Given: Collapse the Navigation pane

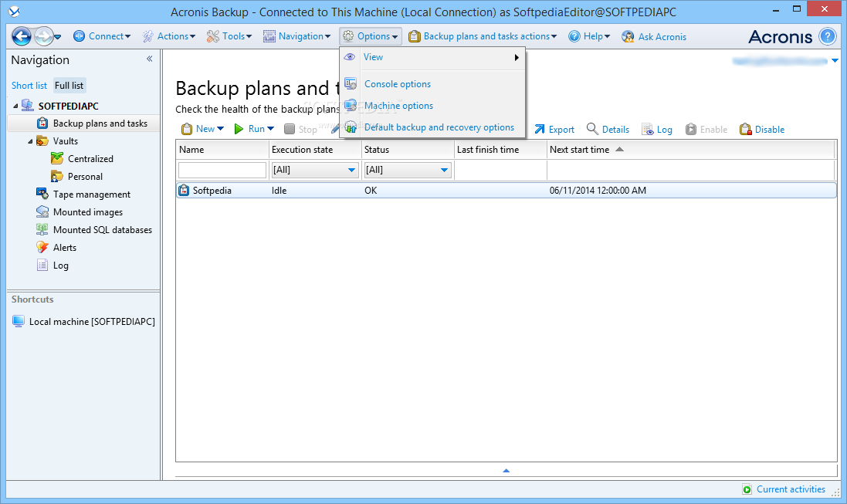Looking at the screenshot, I should (150, 59).
